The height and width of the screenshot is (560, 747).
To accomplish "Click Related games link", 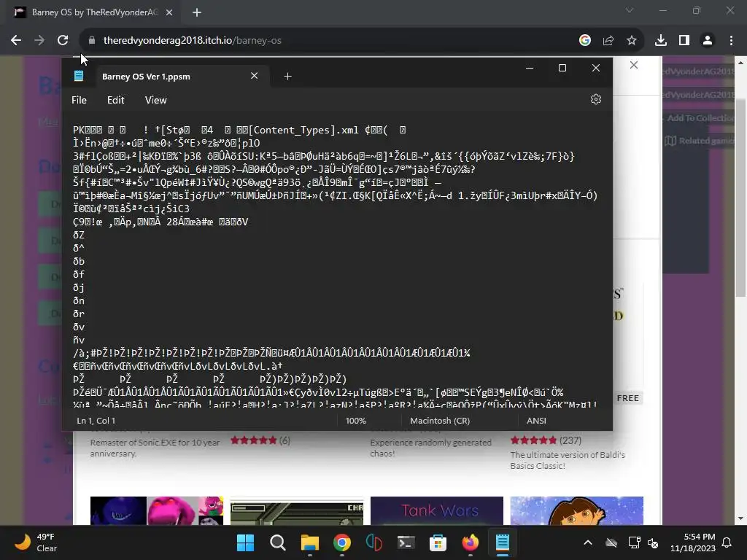I will pyautogui.click(x=700, y=141).
